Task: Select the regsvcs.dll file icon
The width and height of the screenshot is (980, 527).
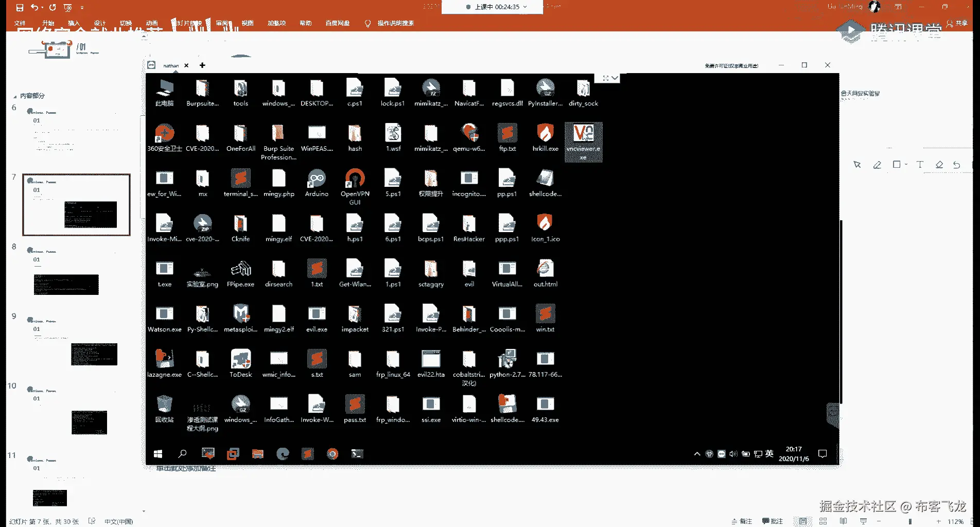Action: pos(507,93)
